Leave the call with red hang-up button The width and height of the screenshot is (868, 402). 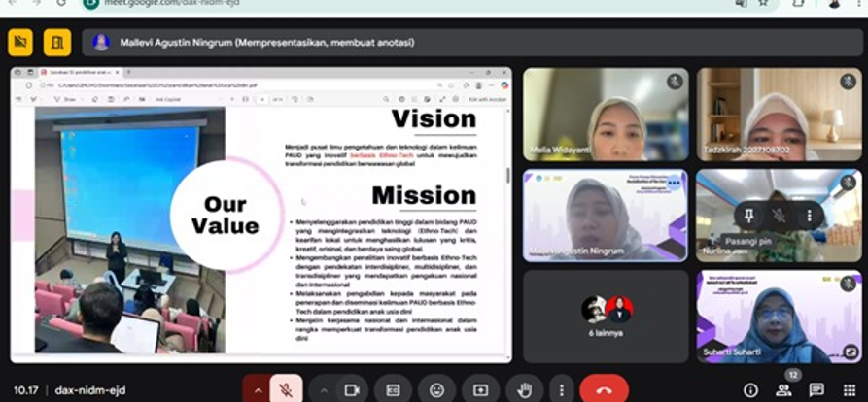604,389
